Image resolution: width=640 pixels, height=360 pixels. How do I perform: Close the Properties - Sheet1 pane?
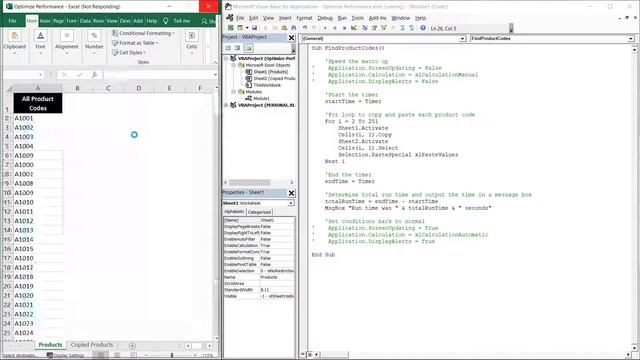point(291,193)
